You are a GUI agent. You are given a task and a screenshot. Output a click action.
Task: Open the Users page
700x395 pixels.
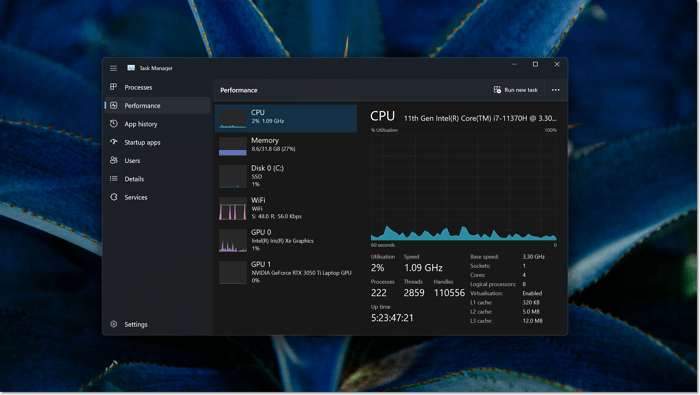157,160
